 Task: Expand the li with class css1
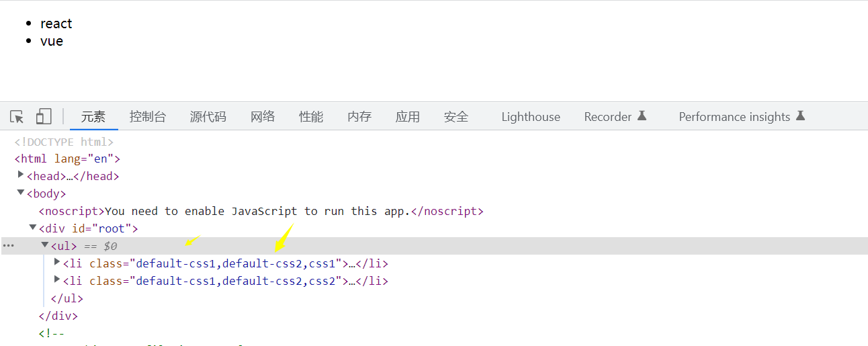(x=57, y=263)
